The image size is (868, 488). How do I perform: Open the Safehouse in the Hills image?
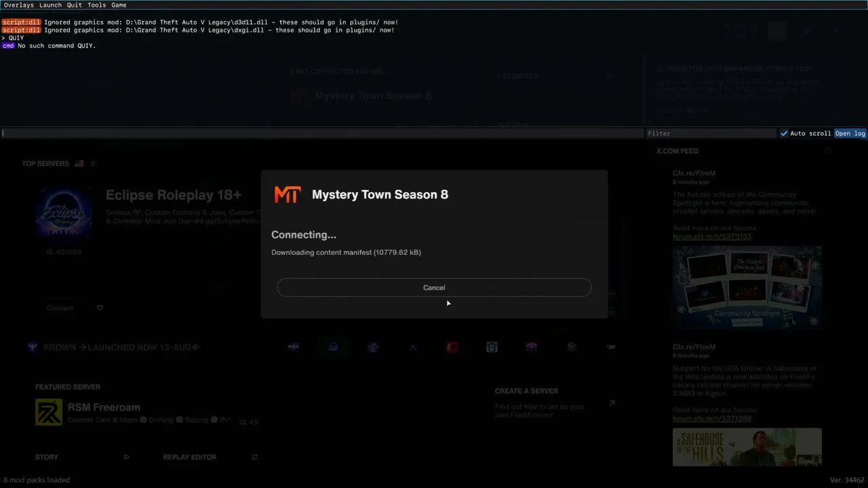747,447
